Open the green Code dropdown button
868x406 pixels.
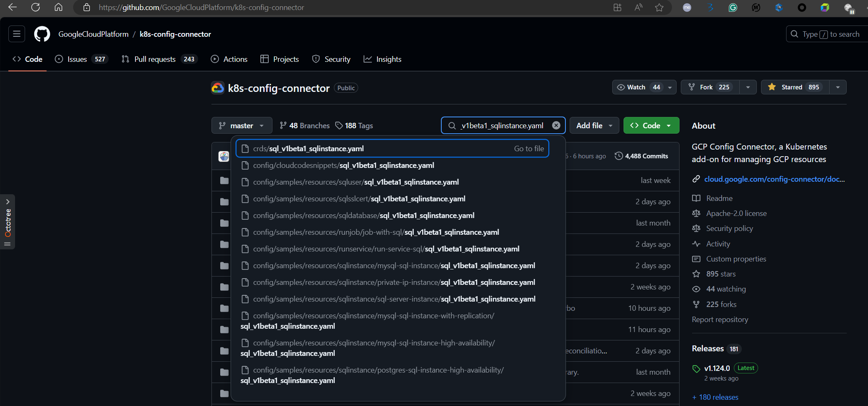pyautogui.click(x=651, y=125)
